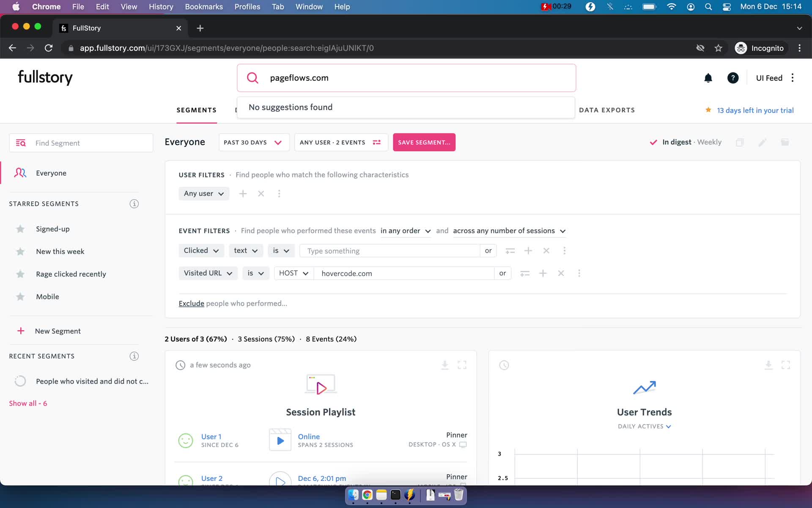Click the duplicate segment icon
812x508 pixels.
click(740, 142)
